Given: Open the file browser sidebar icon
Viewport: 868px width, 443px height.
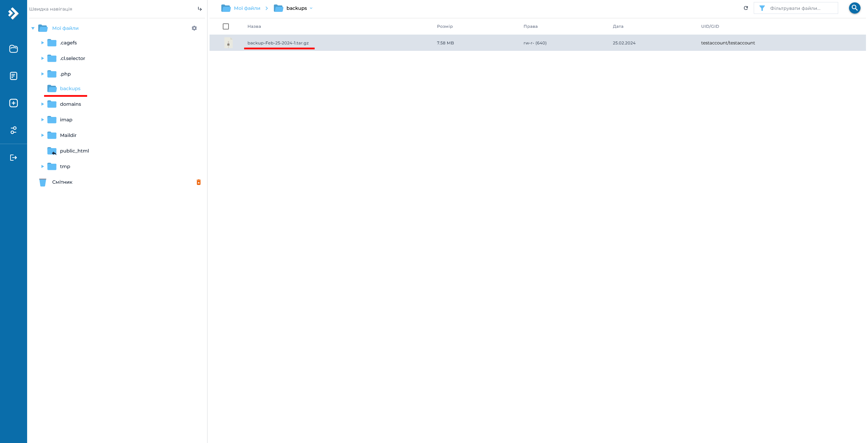Looking at the screenshot, I should [x=13, y=49].
